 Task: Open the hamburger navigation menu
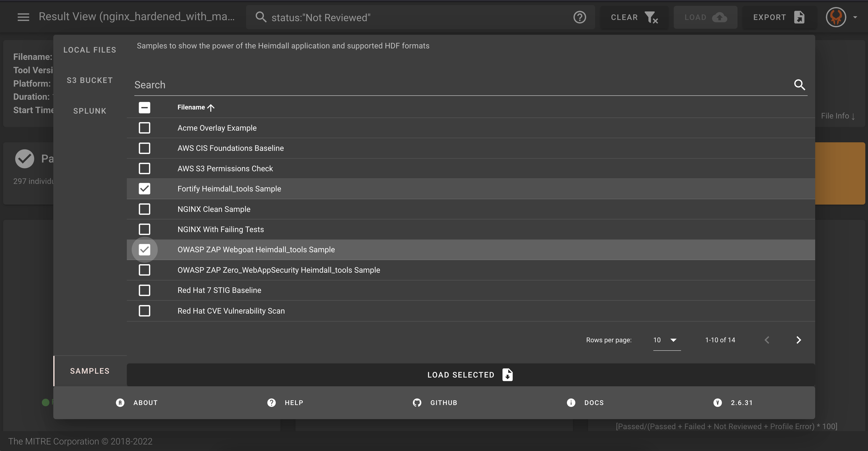pyautogui.click(x=23, y=17)
